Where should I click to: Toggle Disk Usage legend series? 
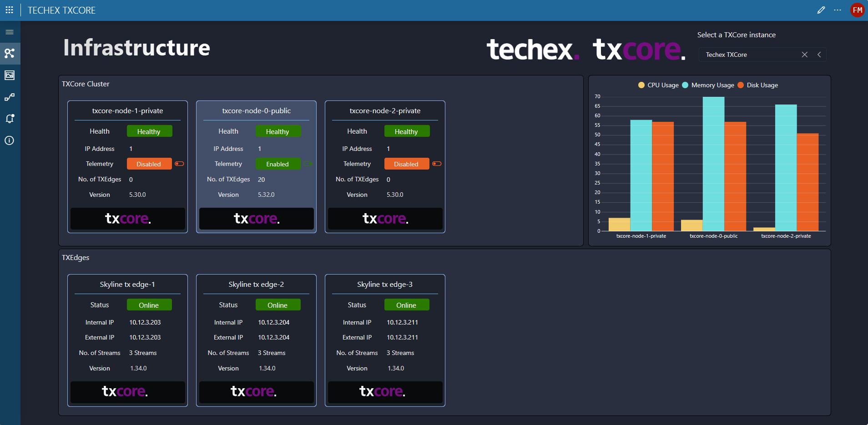(x=758, y=85)
